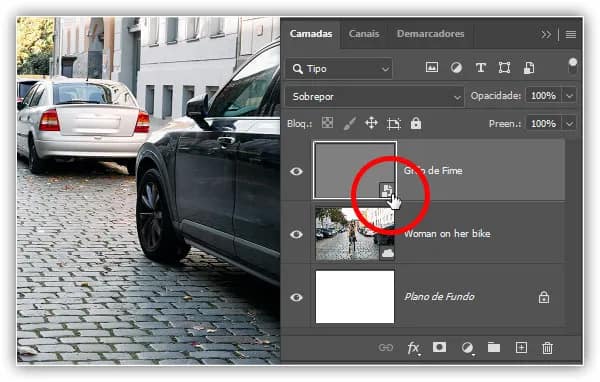Image resolution: width=600 pixels, height=382 pixels.
Task: Toggle Plano de Fundo layer visibility
Action: click(x=296, y=297)
